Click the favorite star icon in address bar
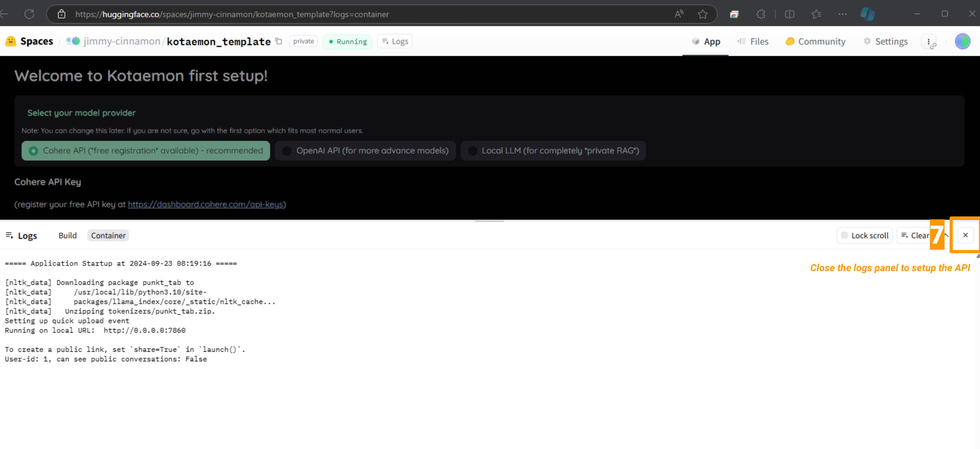The image size is (980, 449). click(703, 14)
